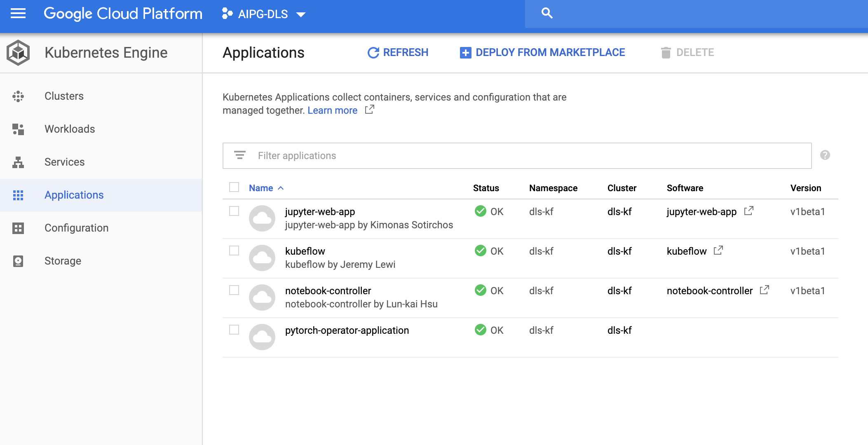Check the checkbox for the kubeflow application row
The height and width of the screenshot is (445, 868).
(x=234, y=251)
